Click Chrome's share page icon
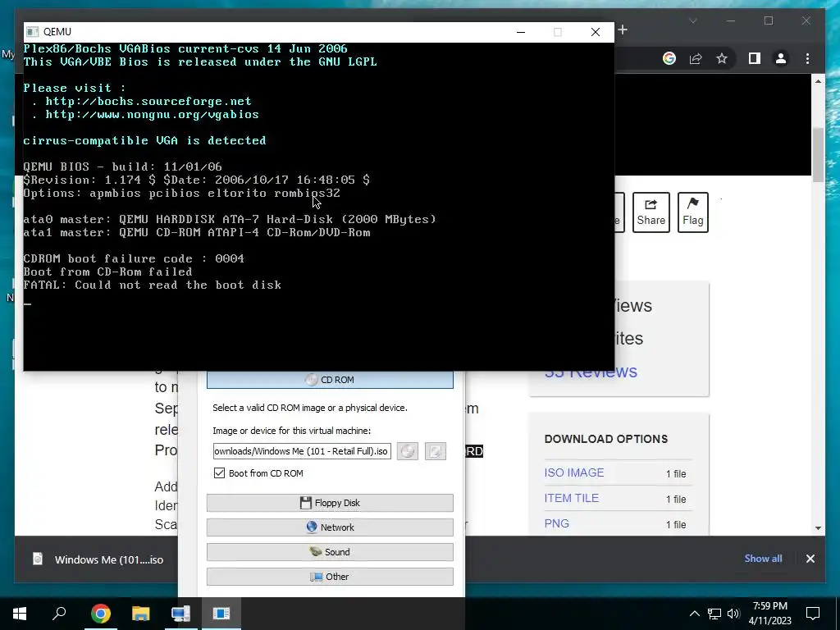840x630 pixels. (x=696, y=58)
